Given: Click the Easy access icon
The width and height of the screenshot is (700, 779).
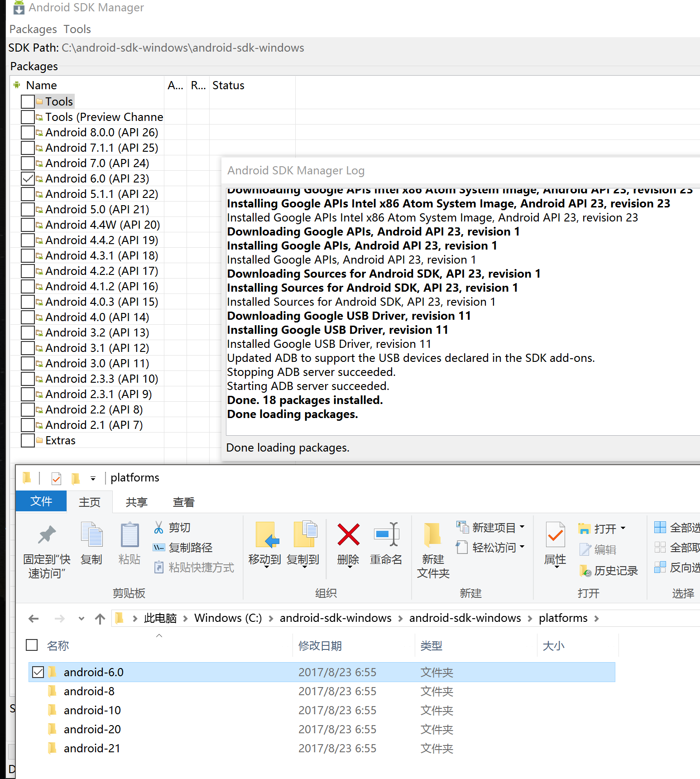Looking at the screenshot, I should pyautogui.click(x=462, y=547).
